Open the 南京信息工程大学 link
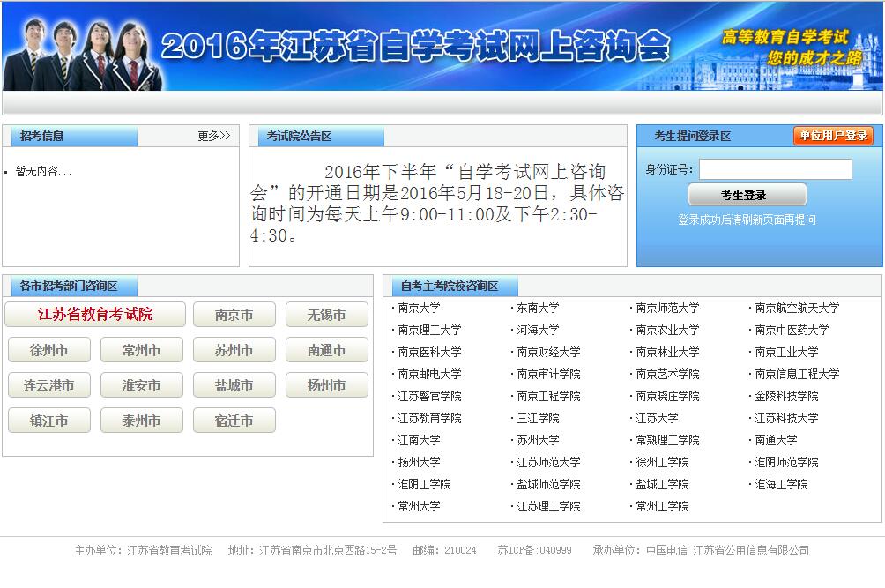The height and width of the screenshot is (588, 885). [797, 374]
